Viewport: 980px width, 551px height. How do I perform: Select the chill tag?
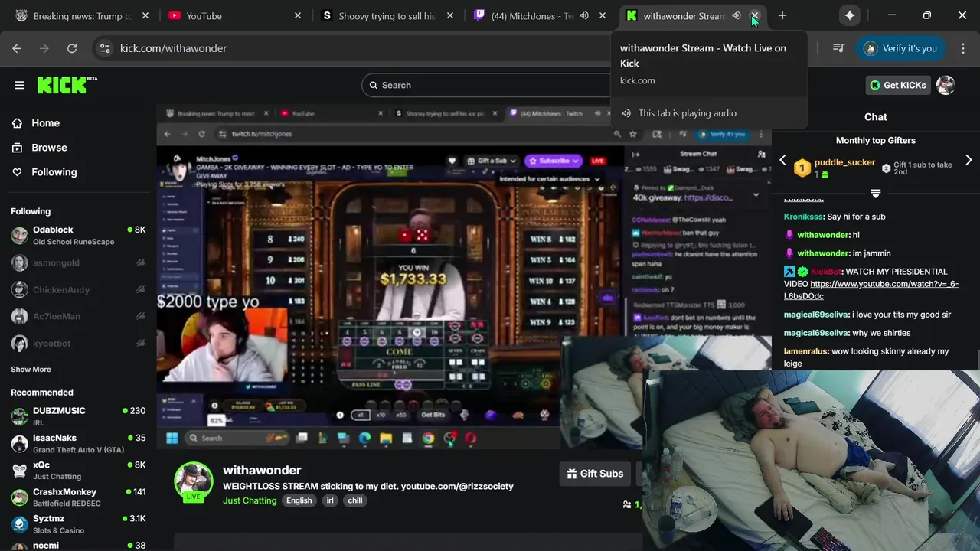(355, 500)
